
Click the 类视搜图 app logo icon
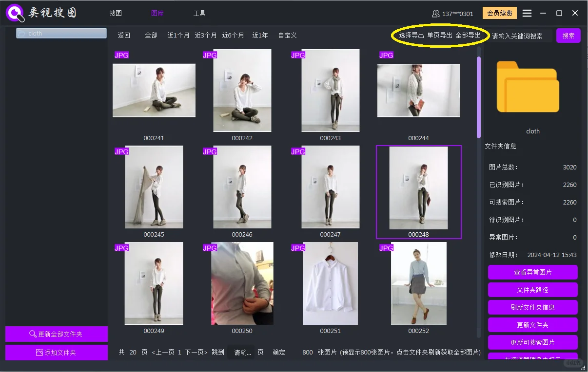tap(14, 12)
